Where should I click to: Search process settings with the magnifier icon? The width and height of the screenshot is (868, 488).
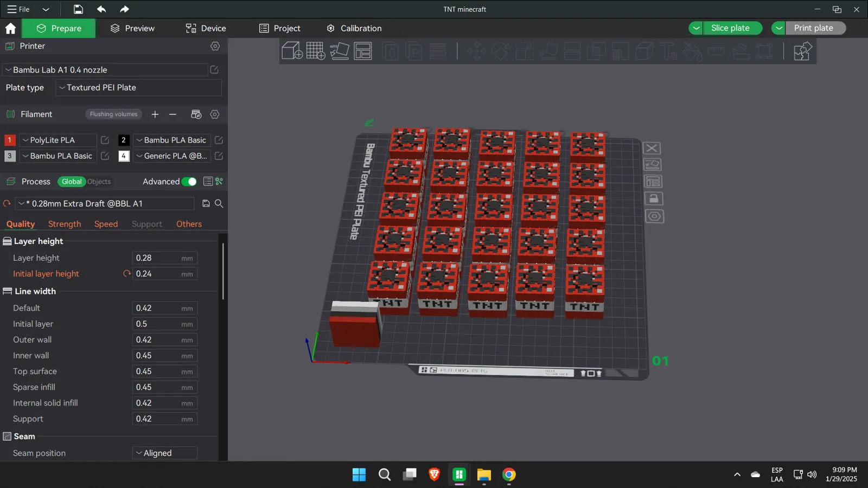pyautogui.click(x=219, y=203)
